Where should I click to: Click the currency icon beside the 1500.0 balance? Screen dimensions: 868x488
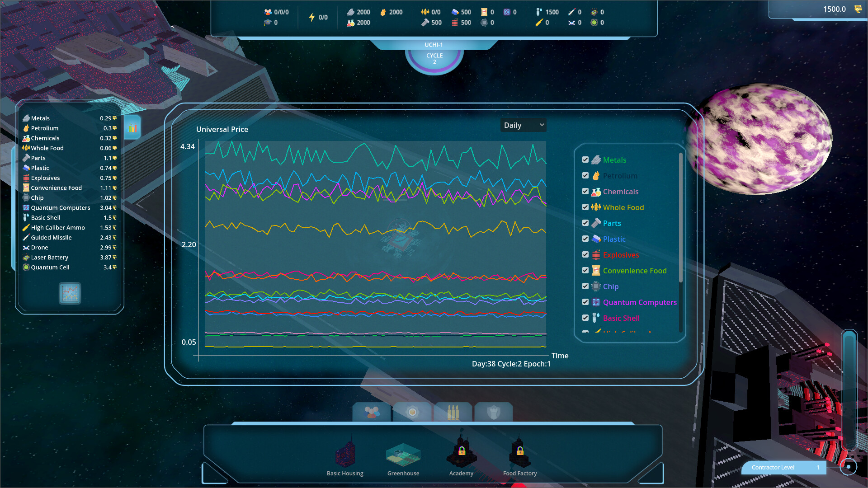tap(858, 9)
